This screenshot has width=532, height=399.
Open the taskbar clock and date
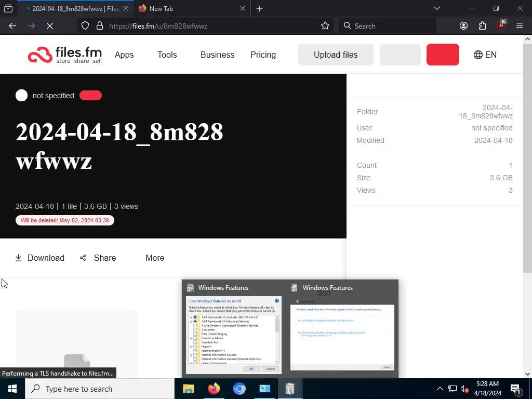pos(487,389)
